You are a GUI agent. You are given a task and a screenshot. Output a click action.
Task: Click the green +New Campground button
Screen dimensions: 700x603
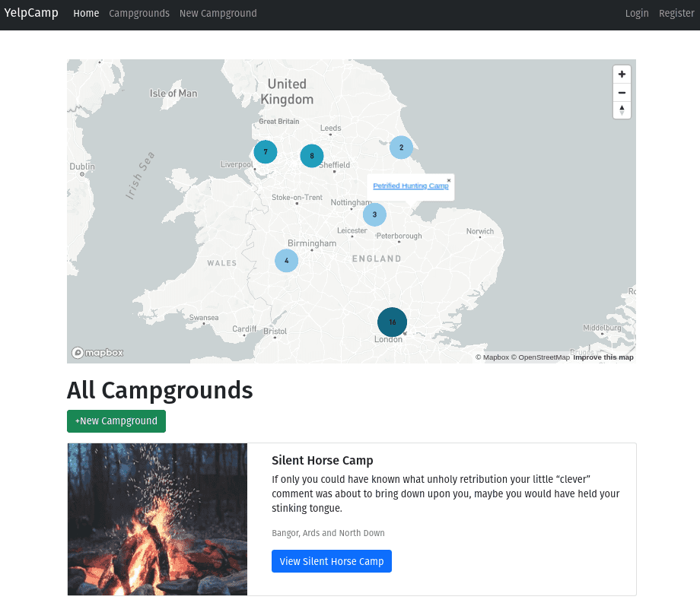point(116,421)
